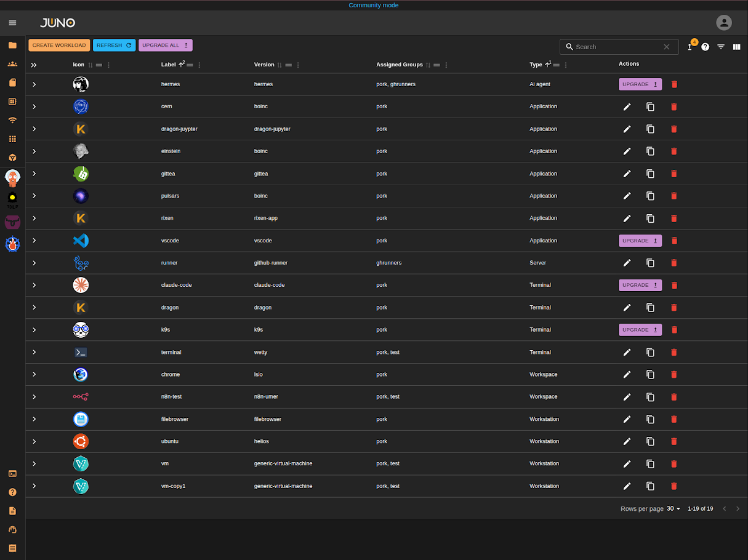The height and width of the screenshot is (560, 748).
Task: Copy the terminal workload
Action: [650, 352]
